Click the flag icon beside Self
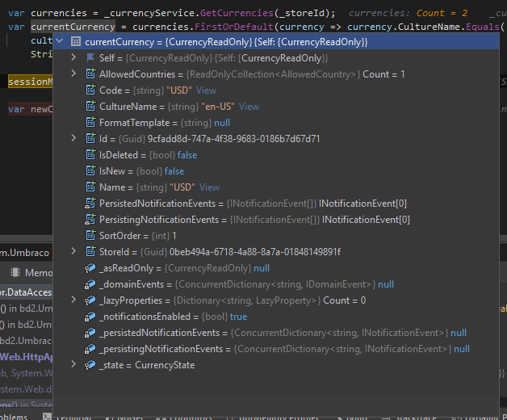 [90, 57]
